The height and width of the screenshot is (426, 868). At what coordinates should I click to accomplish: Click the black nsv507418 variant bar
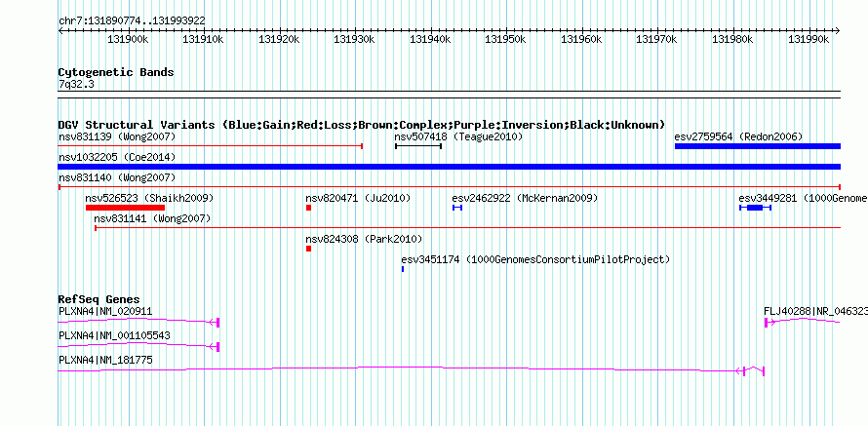click(418, 146)
